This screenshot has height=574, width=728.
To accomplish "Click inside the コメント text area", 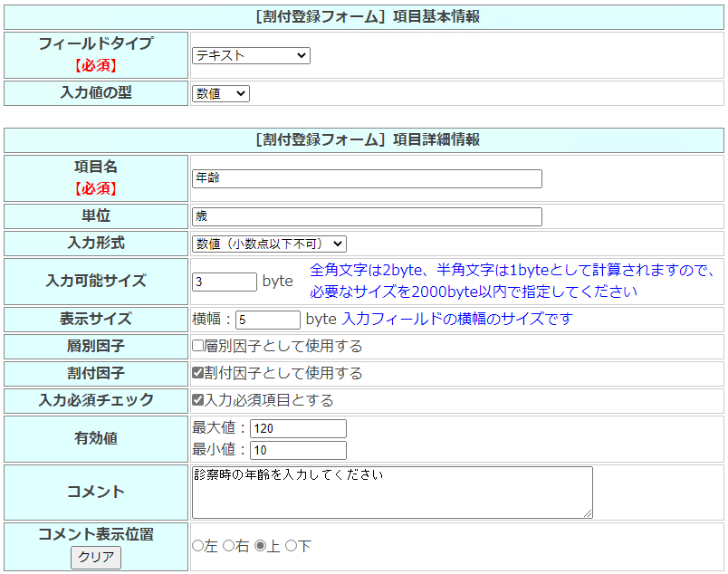I will [392, 492].
